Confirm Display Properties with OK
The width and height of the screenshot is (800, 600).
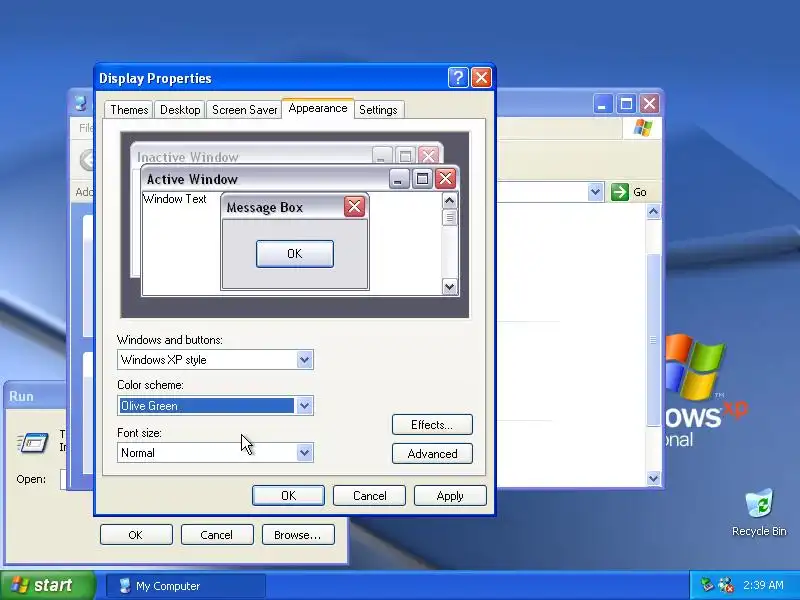tap(288, 495)
